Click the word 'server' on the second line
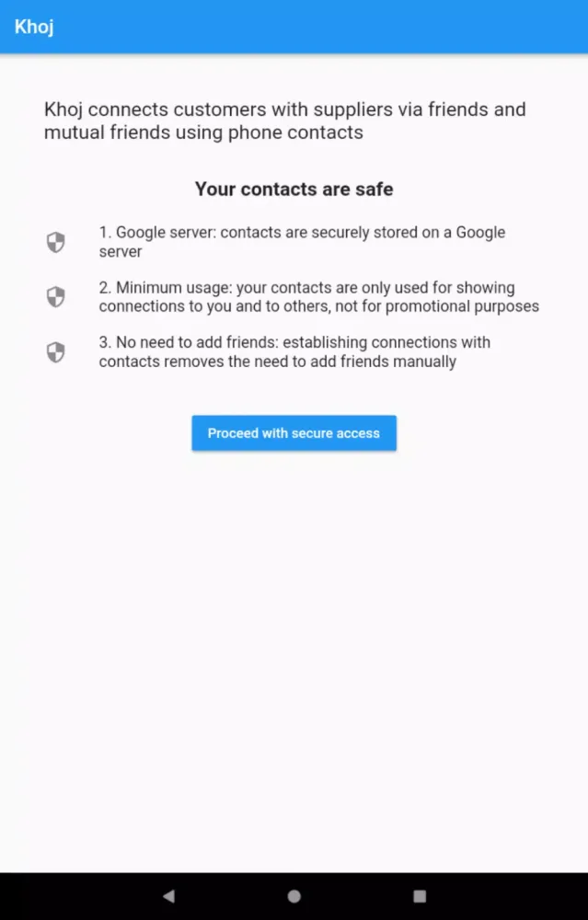The image size is (588, 920). pos(121,251)
